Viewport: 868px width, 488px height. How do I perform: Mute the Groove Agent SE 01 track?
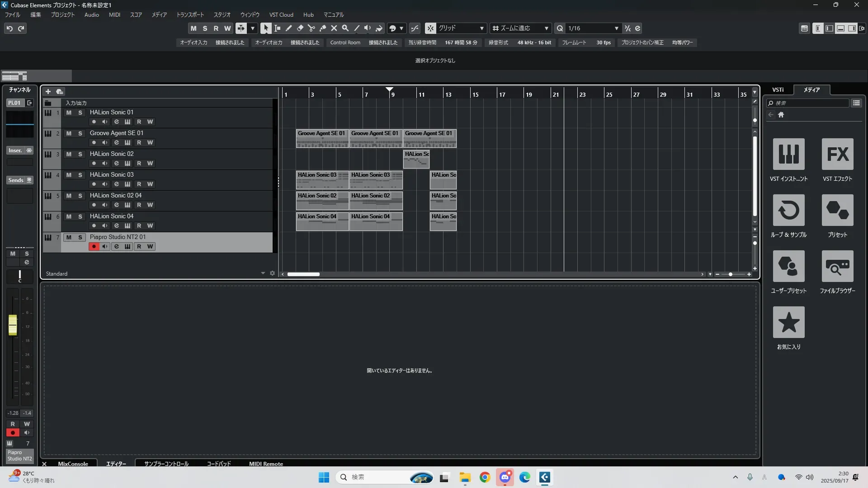(69, 133)
